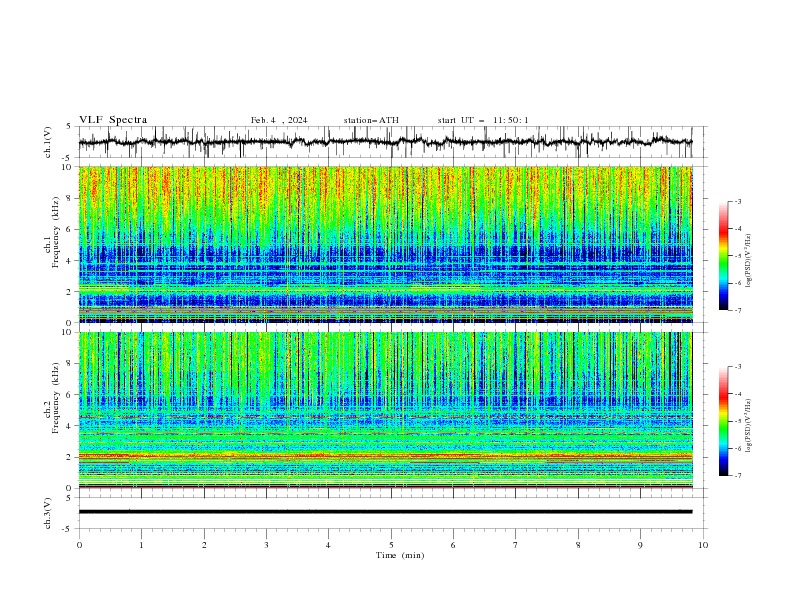Click the "Time (min)" axis title
Viewport: 792px width, 612px height.
click(x=400, y=555)
